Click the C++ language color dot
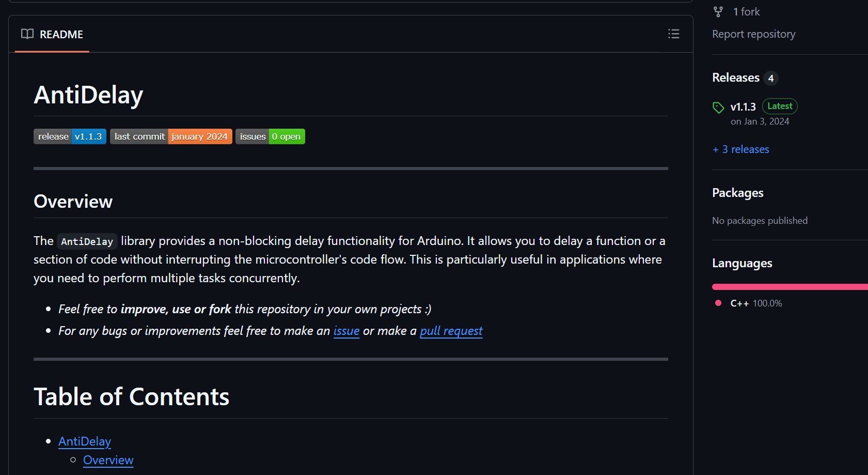 click(x=718, y=303)
